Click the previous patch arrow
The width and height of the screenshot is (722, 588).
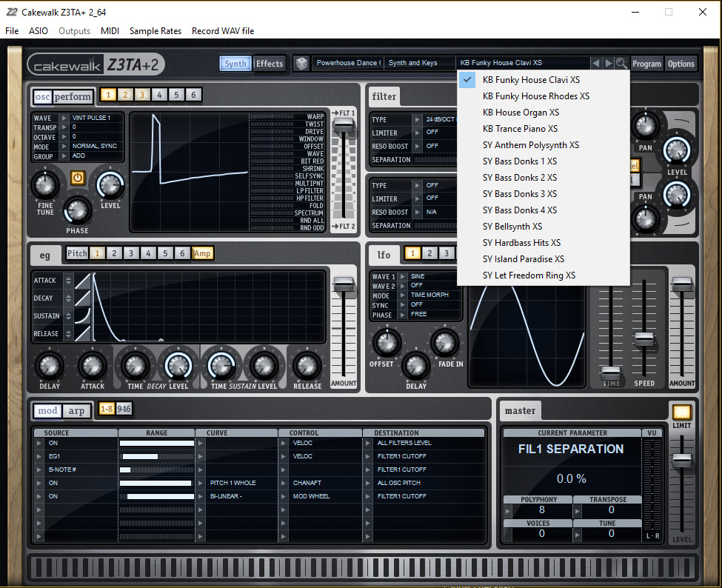[x=596, y=64]
